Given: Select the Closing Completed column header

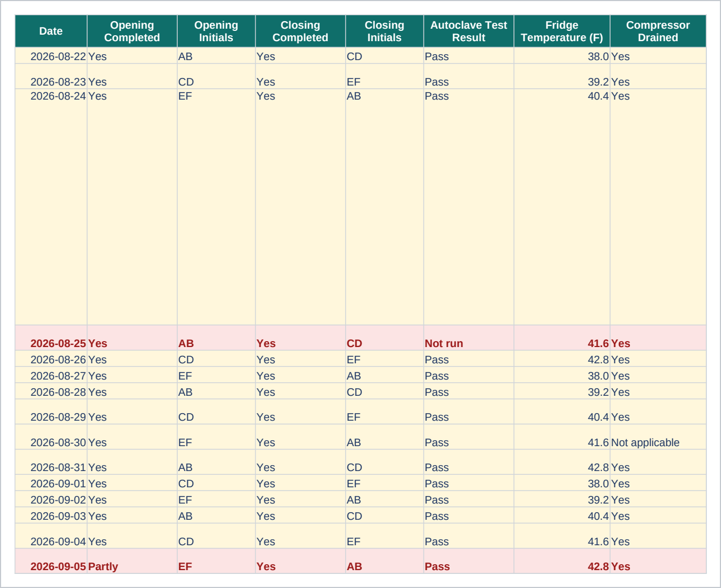Looking at the screenshot, I should [x=301, y=31].
